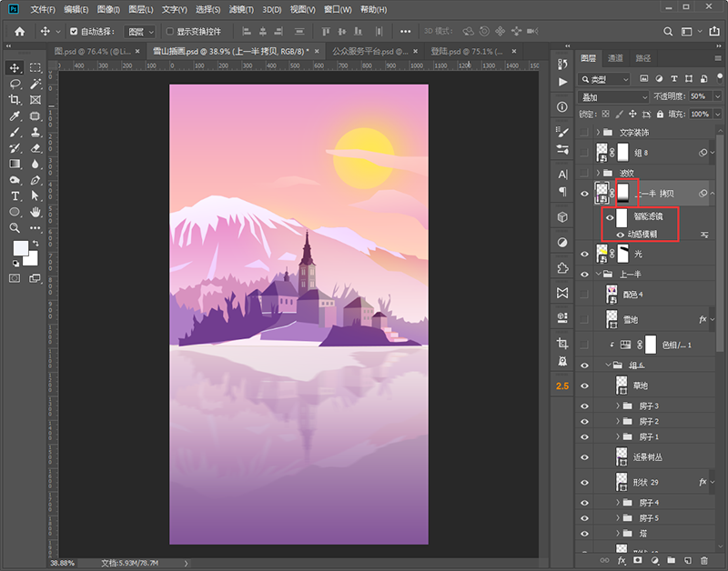Viewport: 728px width, 571px height.
Task: Click the delete layer trash icon
Action: point(703,560)
